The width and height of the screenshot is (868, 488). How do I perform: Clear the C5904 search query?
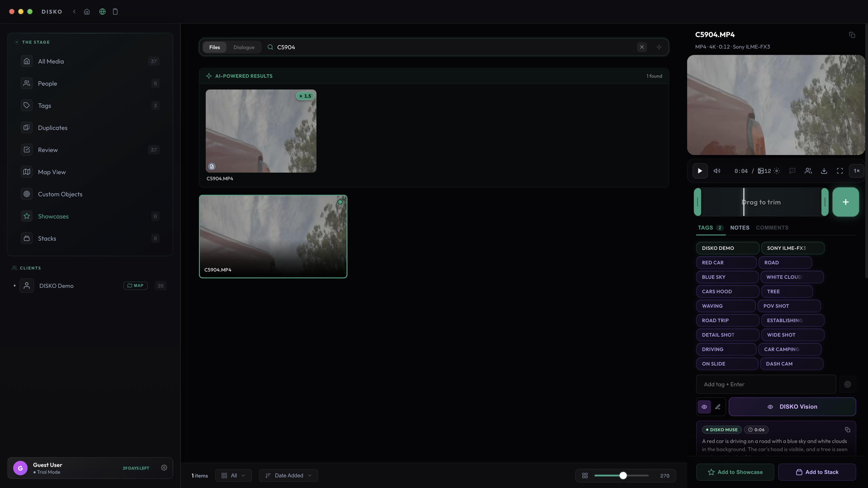point(642,47)
